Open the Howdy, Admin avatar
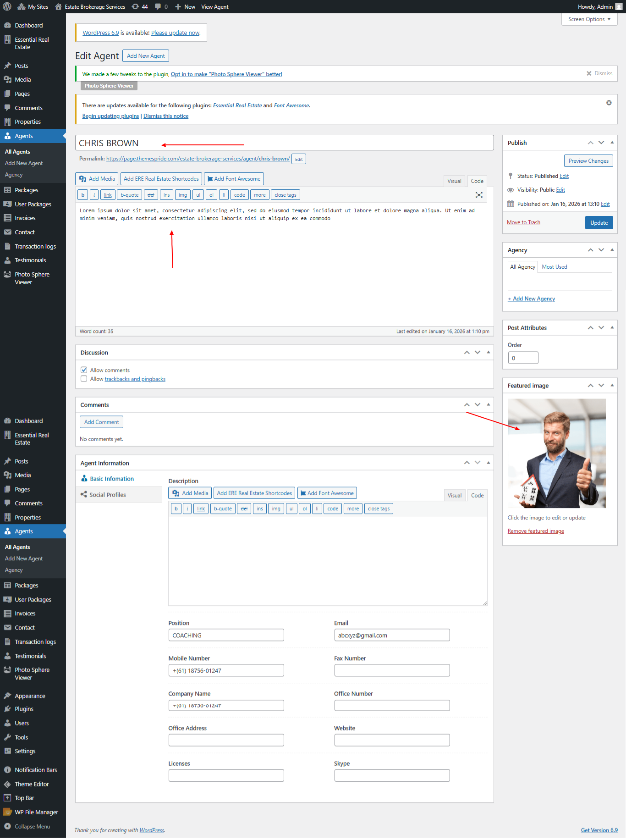 pos(619,6)
